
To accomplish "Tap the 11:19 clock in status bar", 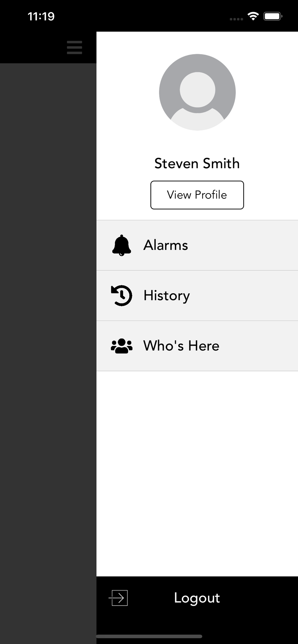I will [x=41, y=16].
